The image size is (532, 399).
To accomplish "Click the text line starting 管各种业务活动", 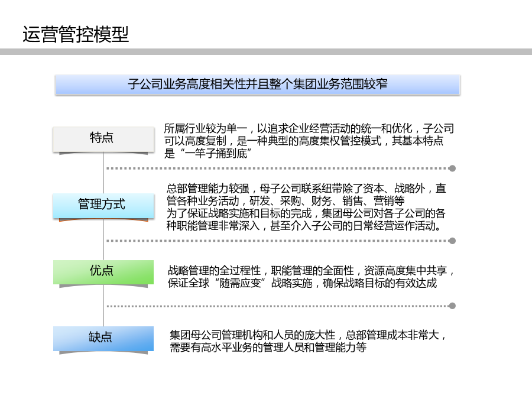I will tap(286, 201).
